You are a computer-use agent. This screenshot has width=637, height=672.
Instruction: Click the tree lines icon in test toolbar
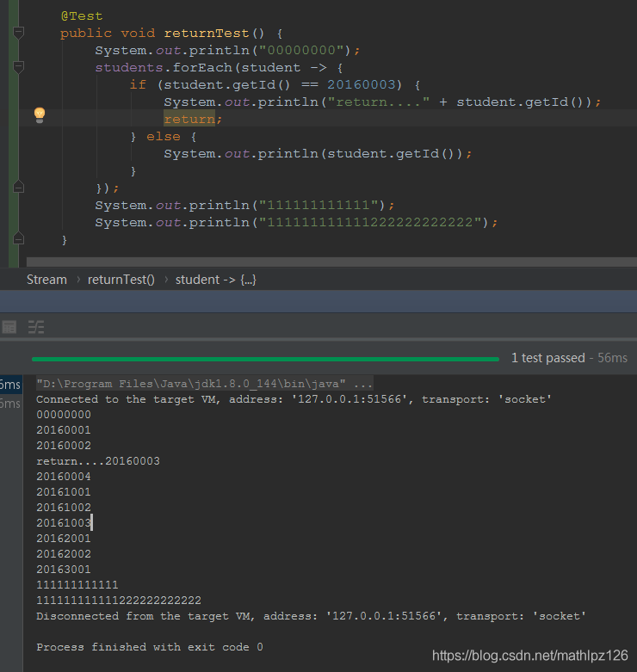click(36, 327)
